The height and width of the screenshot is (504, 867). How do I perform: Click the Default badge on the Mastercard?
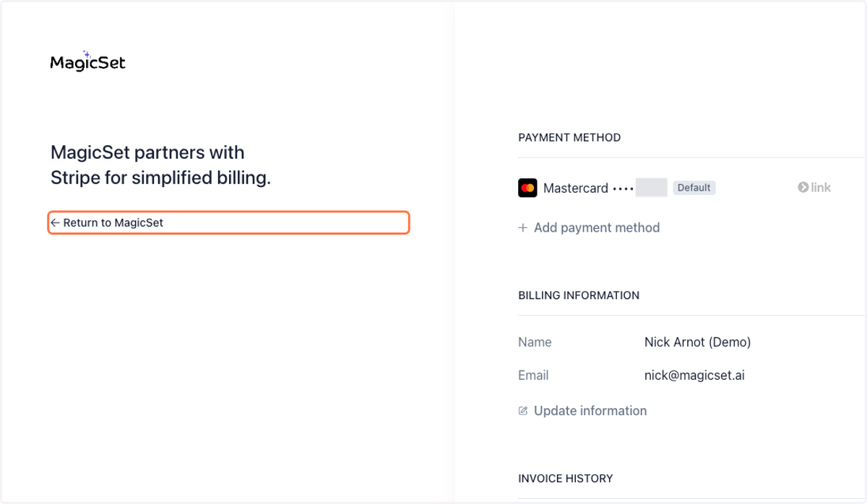(694, 188)
